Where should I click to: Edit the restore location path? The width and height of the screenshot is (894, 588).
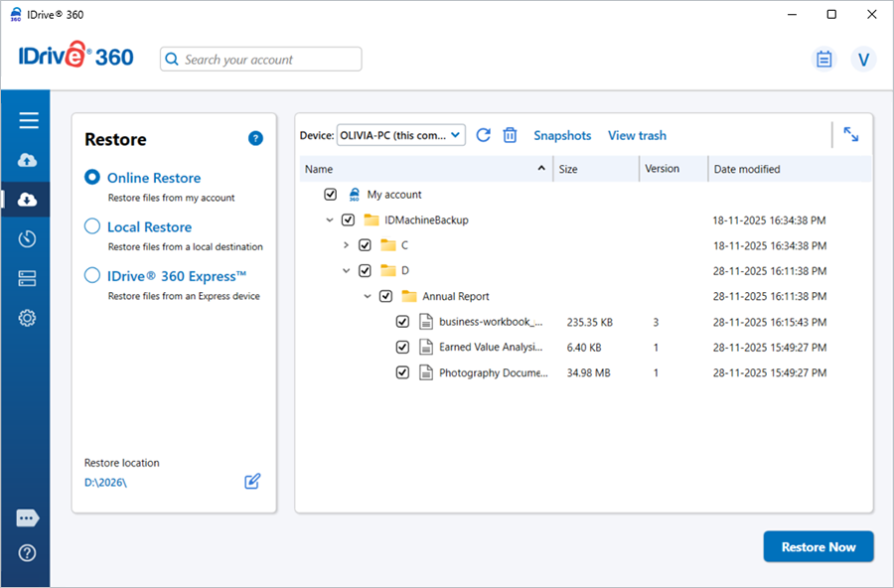click(x=252, y=482)
